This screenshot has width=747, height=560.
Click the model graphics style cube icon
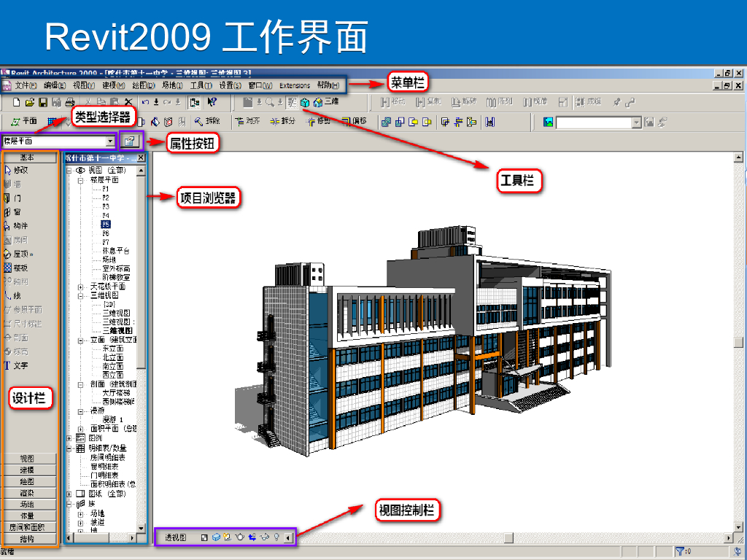[x=216, y=537]
